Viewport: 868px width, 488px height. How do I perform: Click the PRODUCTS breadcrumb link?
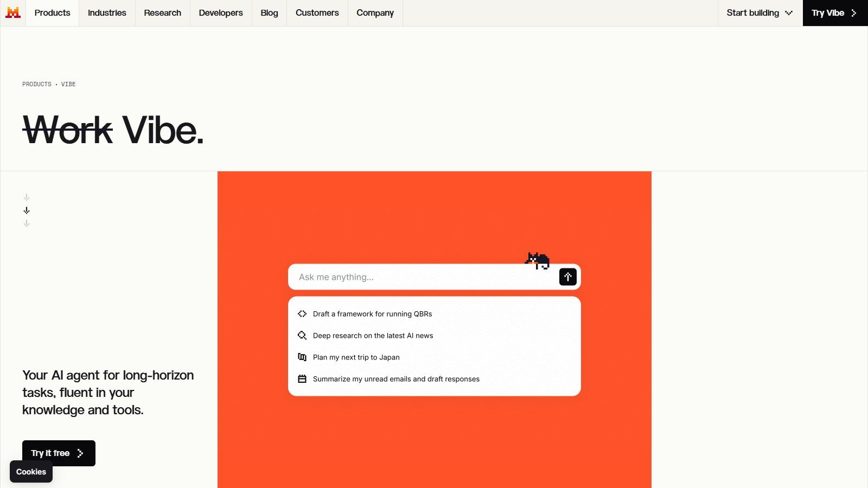pos(37,84)
